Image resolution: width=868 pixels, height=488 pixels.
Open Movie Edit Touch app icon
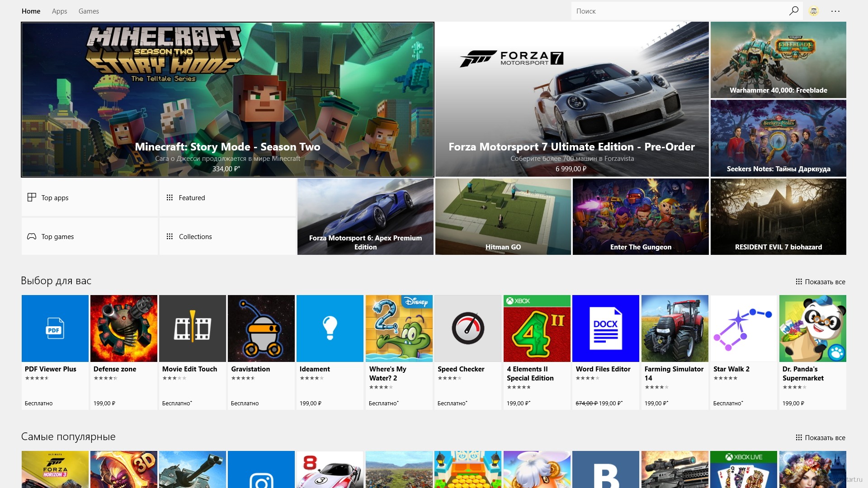[x=193, y=328]
